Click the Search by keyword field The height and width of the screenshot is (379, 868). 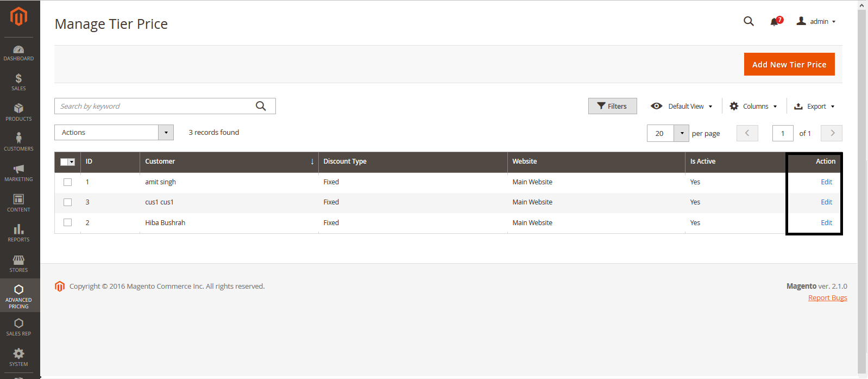click(x=155, y=107)
